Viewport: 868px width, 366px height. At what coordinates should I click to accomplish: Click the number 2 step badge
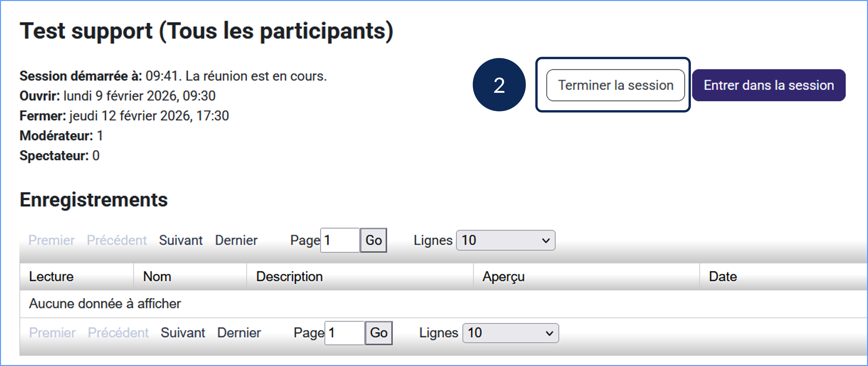[499, 85]
